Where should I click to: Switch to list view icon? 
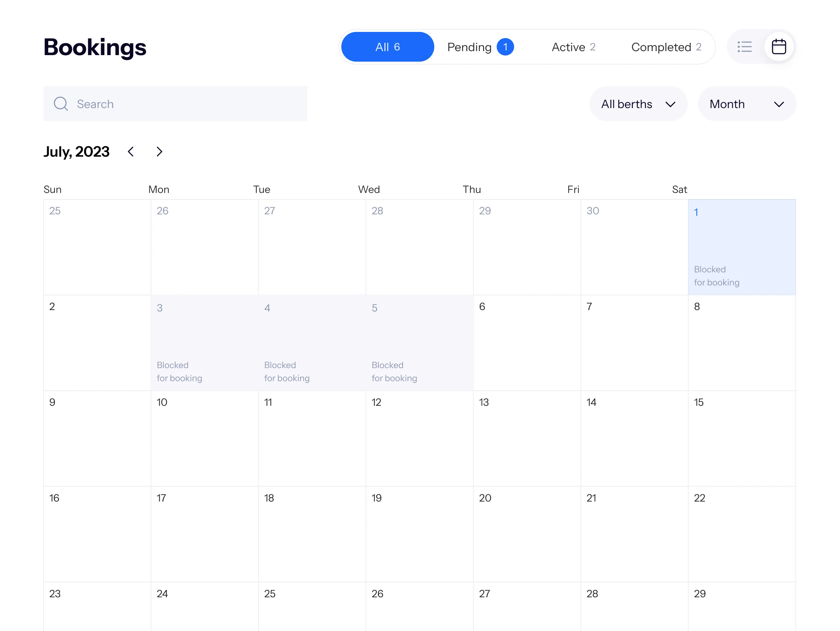(x=744, y=47)
